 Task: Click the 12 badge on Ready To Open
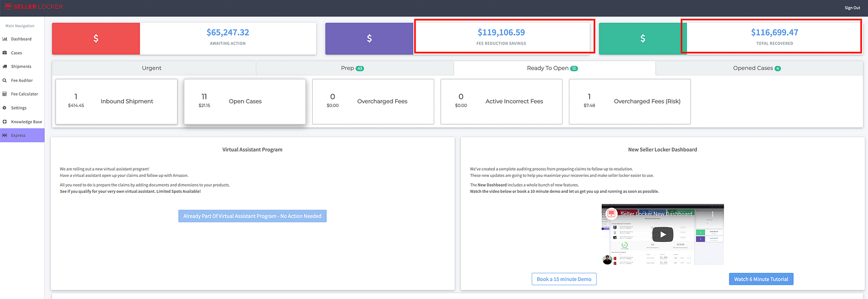[x=574, y=68]
